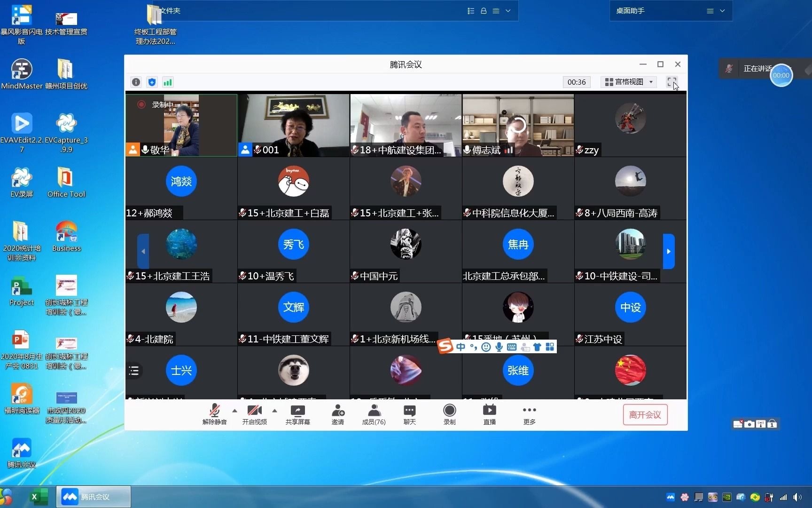
Task: Click the Windows Start button
Action: coord(6,497)
